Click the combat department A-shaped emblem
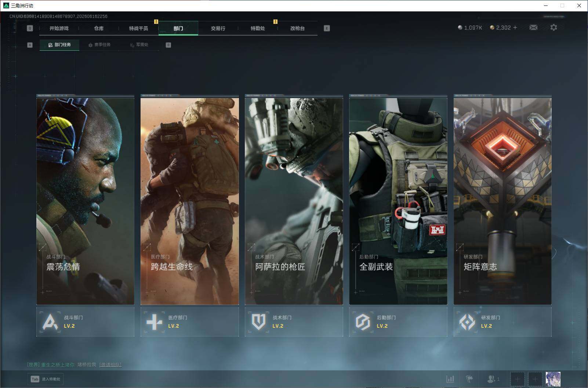The image size is (588, 388). pyautogui.click(x=50, y=322)
